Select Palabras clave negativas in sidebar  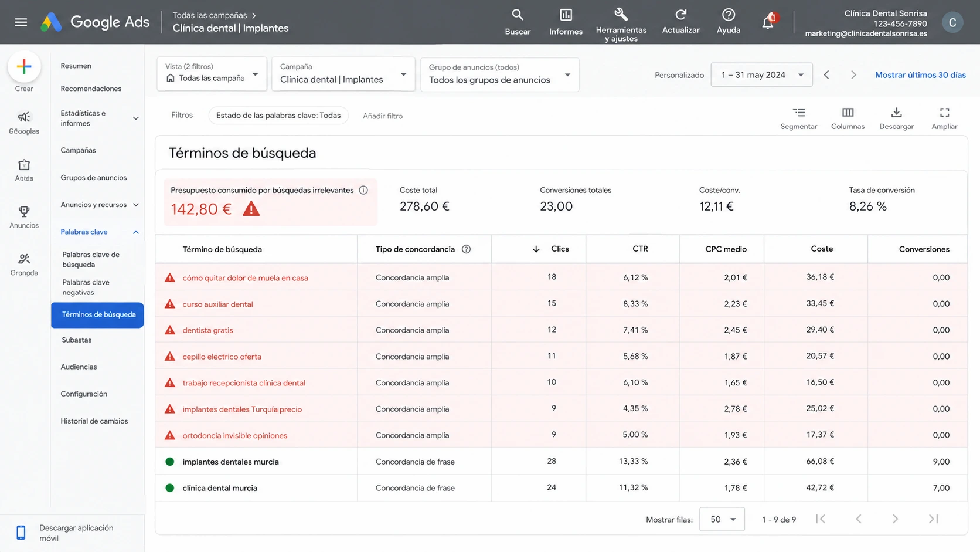click(86, 287)
